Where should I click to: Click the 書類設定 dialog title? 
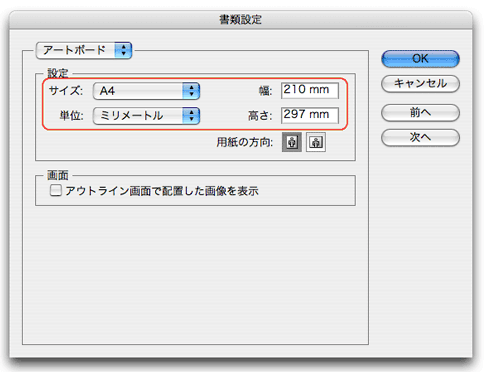(x=240, y=19)
